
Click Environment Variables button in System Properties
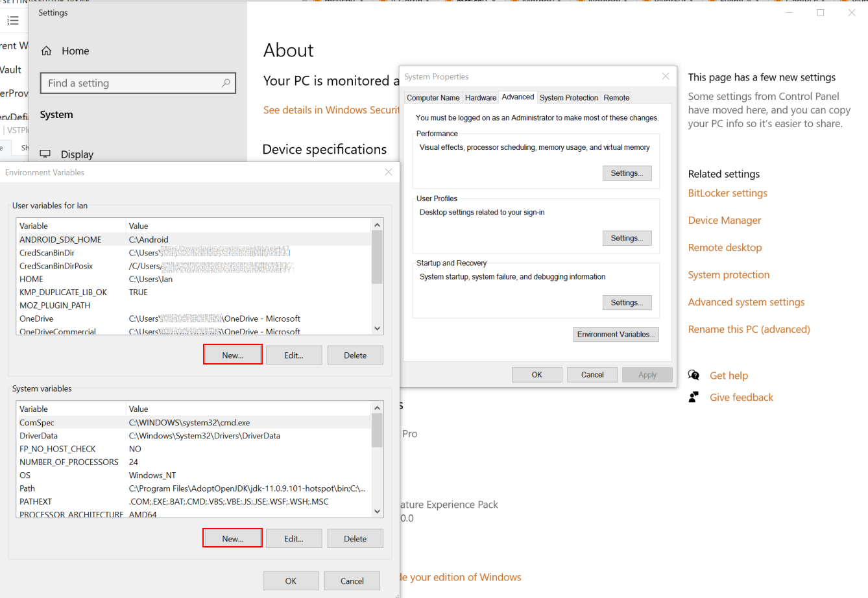coord(616,334)
